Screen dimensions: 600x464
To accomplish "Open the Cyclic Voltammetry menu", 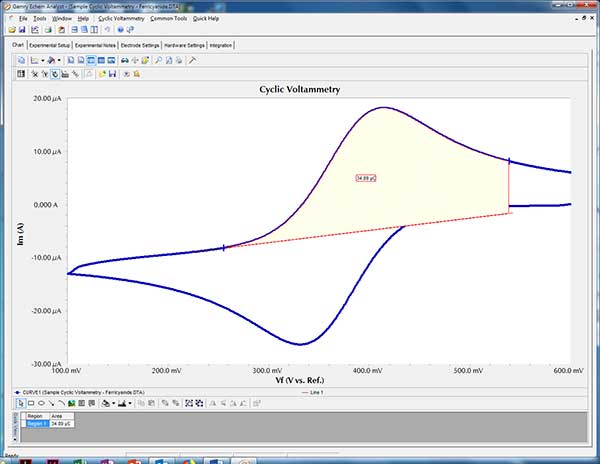I will pos(121,18).
